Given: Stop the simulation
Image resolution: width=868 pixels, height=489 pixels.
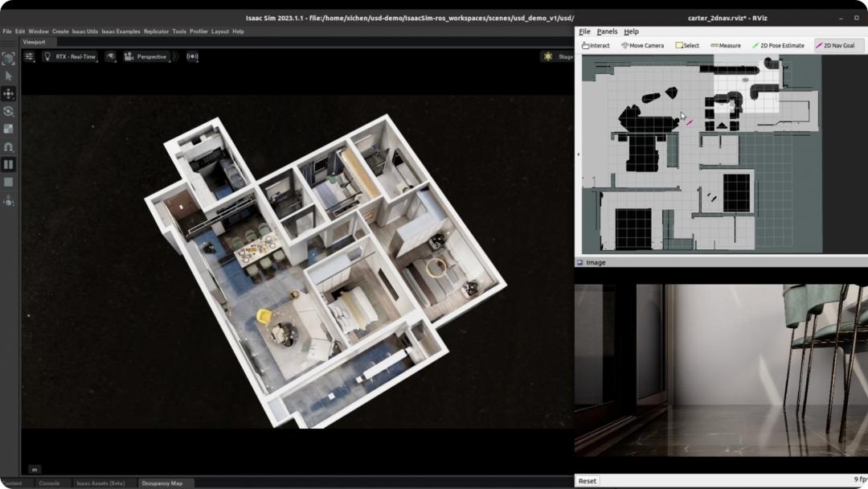Looking at the screenshot, I should pos(8,183).
